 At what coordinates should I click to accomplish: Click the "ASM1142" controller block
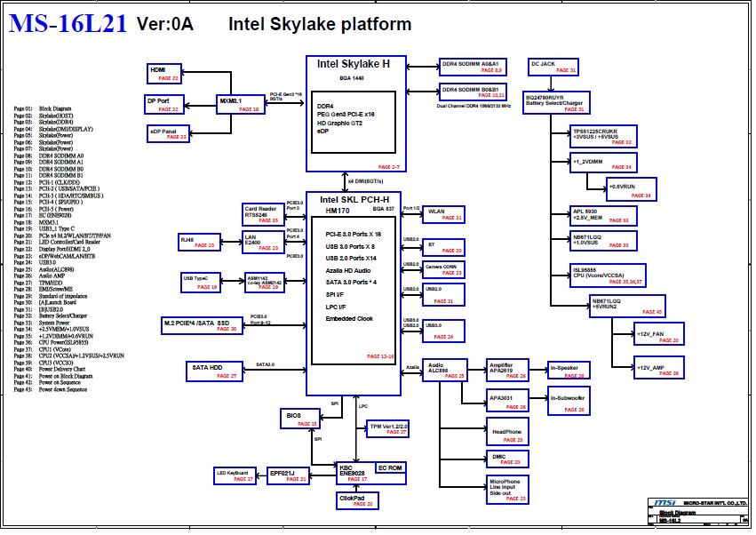(x=264, y=283)
